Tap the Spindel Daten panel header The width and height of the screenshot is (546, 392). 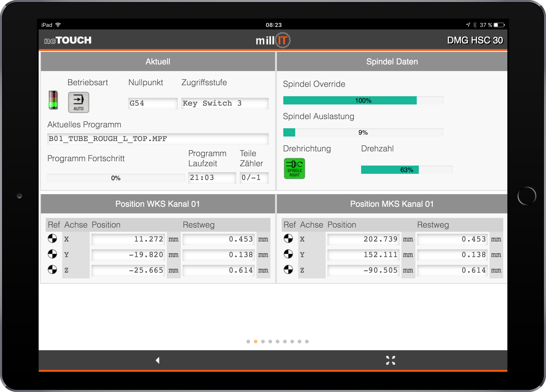(392, 61)
